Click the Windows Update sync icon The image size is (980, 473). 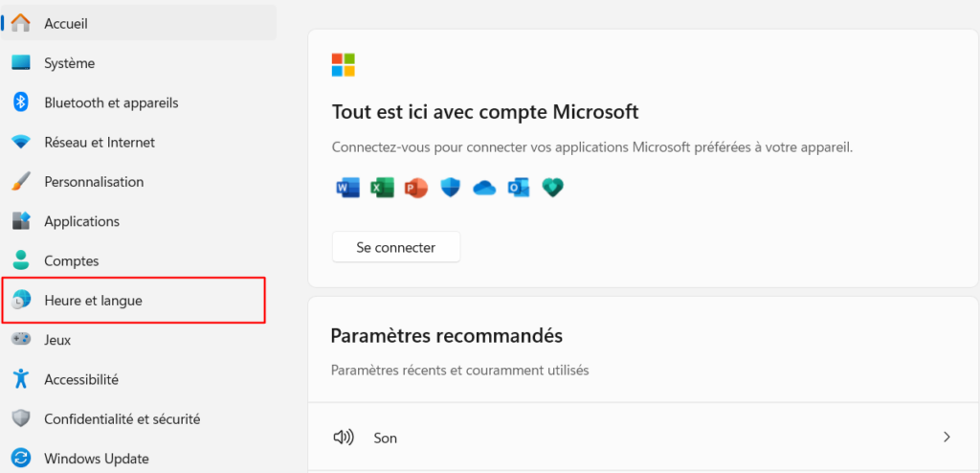tap(21, 459)
